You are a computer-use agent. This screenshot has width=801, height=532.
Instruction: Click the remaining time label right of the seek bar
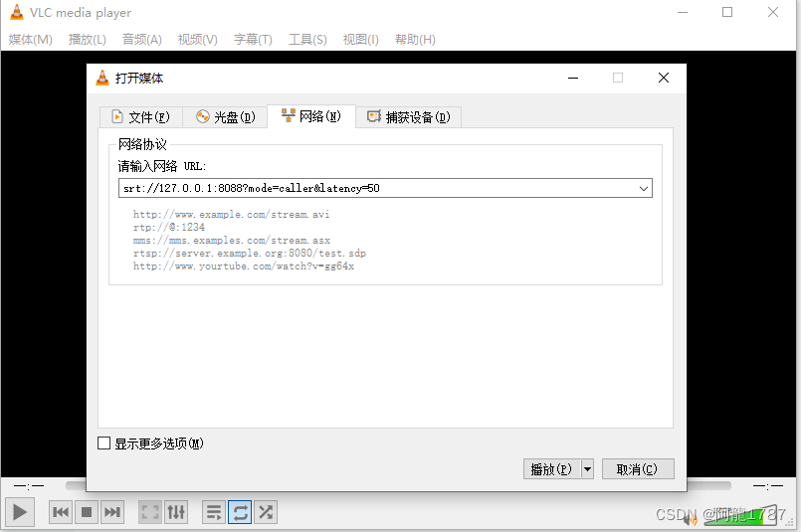click(x=768, y=485)
